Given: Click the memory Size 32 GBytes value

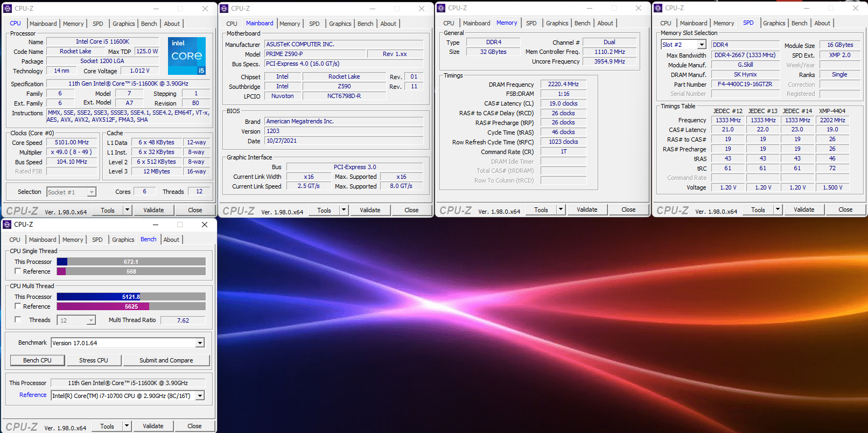Looking at the screenshot, I should coord(493,52).
